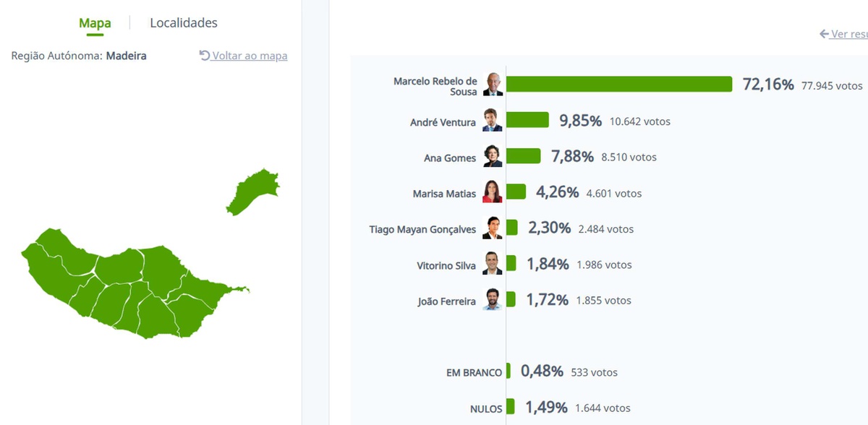Click João Ferreira's candidate photo
The height and width of the screenshot is (425, 868).
click(493, 300)
